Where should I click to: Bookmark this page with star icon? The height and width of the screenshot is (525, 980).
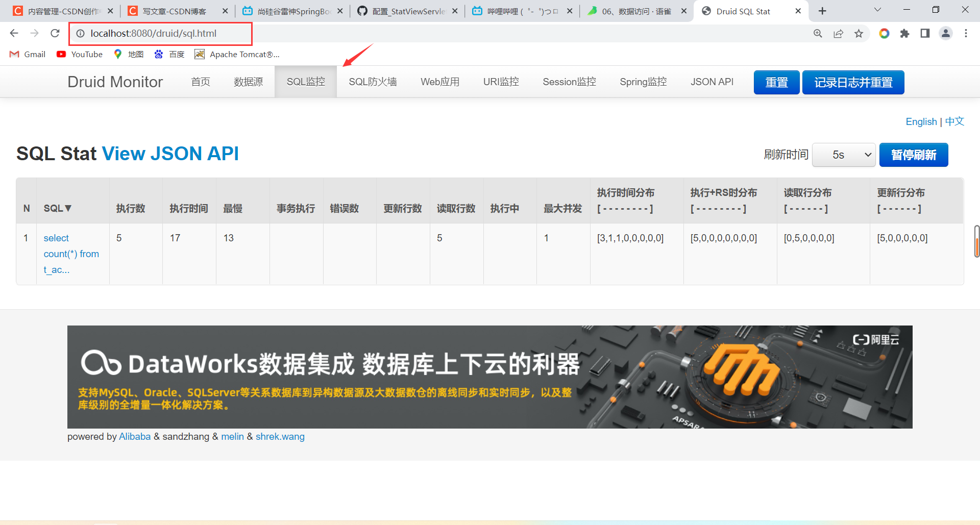pyautogui.click(x=859, y=33)
